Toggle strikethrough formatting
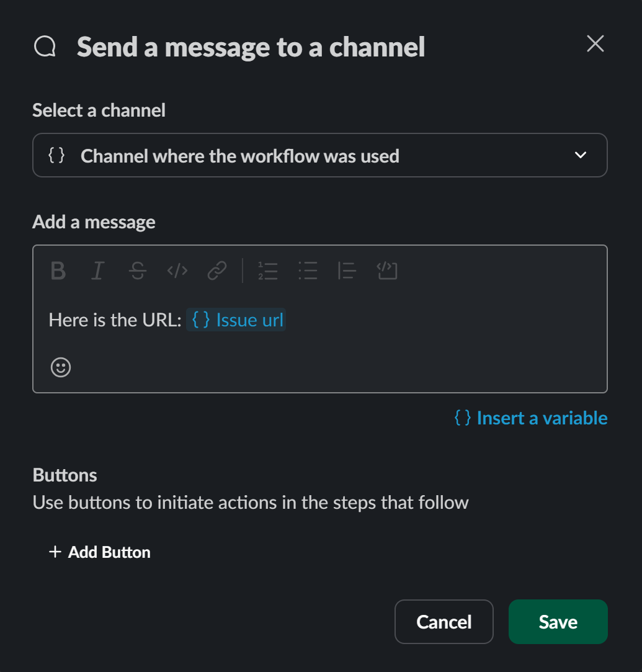 tap(138, 271)
